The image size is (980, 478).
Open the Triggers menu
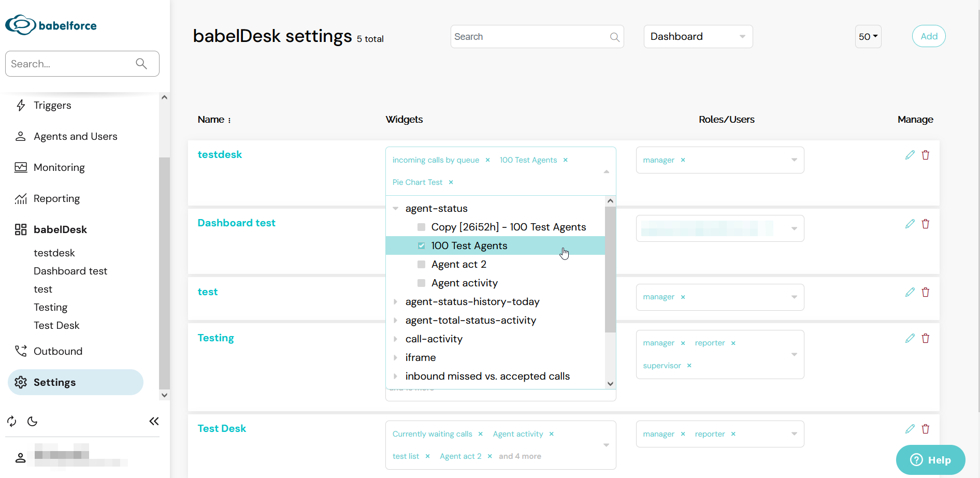click(x=52, y=105)
